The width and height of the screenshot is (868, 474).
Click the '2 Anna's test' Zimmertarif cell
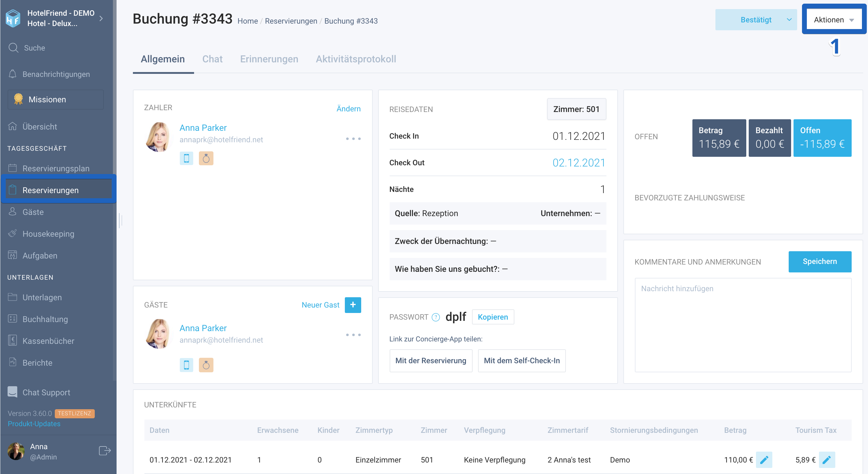[x=569, y=460]
